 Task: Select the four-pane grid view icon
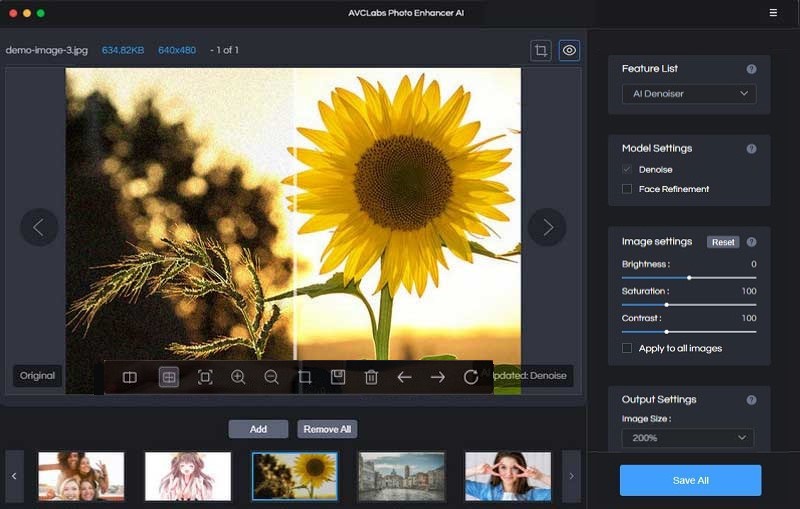pyautogui.click(x=169, y=377)
